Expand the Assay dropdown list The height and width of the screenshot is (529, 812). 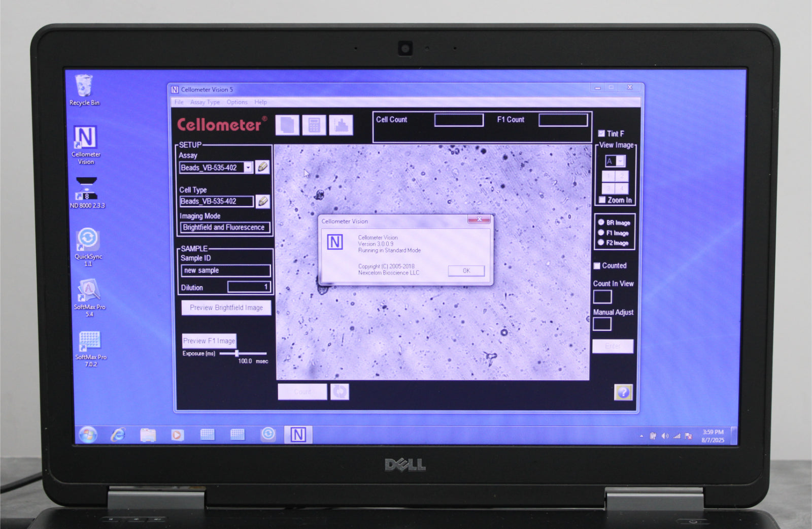[248, 168]
